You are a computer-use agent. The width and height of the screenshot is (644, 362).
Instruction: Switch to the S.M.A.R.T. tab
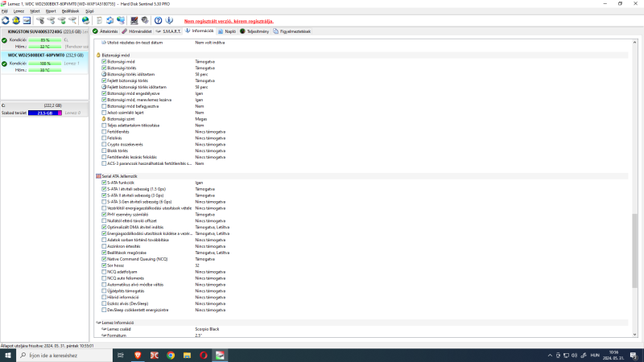tap(168, 31)
